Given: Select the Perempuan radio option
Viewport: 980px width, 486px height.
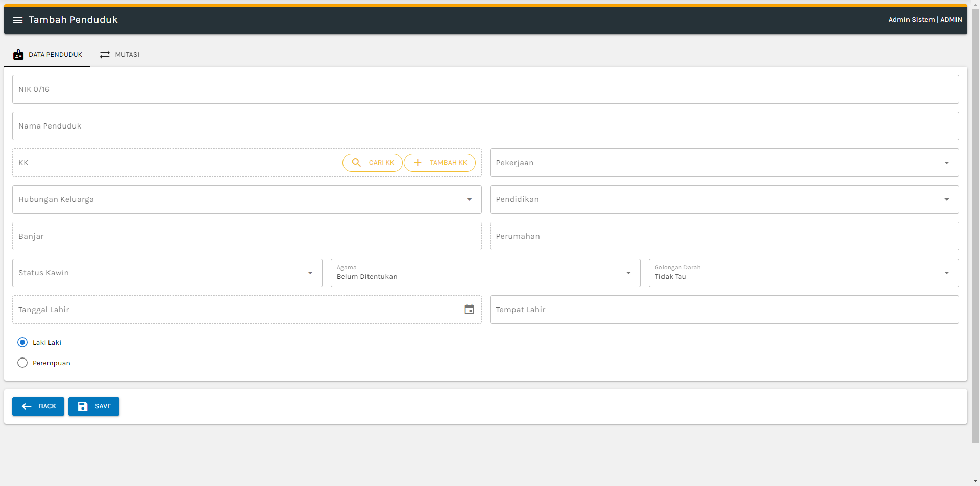Looking at the screenshot, I should click(22, 363).
